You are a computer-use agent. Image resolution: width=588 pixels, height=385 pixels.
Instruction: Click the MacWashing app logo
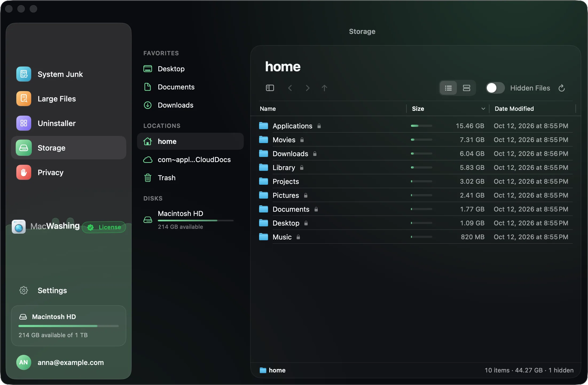pyautogui.click(x=19, y=227)
